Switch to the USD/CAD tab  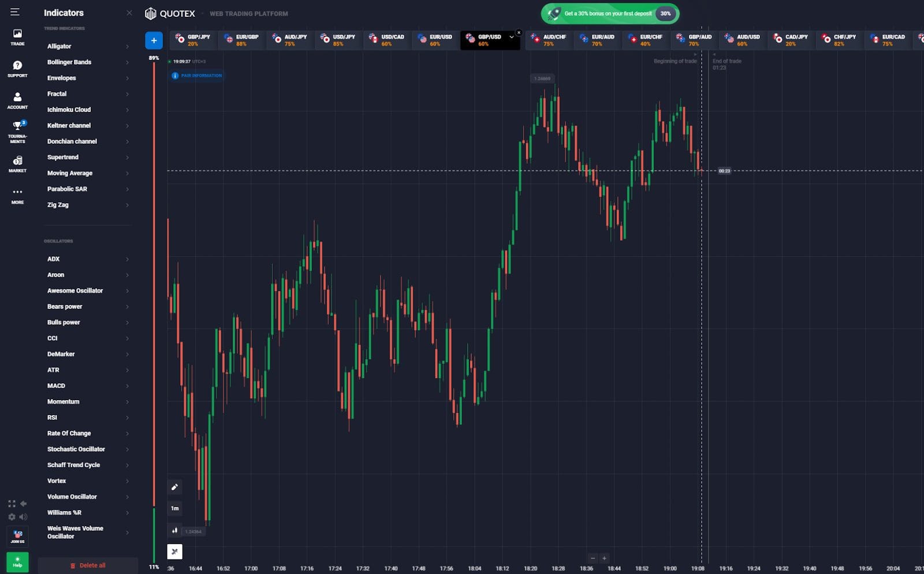point(388,40)
